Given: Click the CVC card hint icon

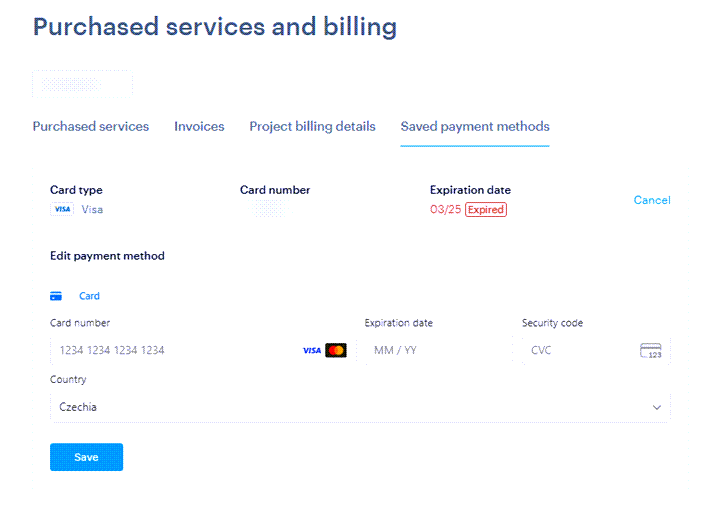Looking at the screenshot, I should click(651, 351).
